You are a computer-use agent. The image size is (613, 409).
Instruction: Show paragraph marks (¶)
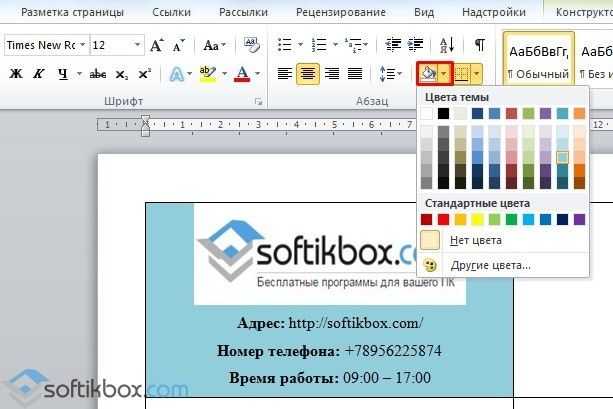480,45
